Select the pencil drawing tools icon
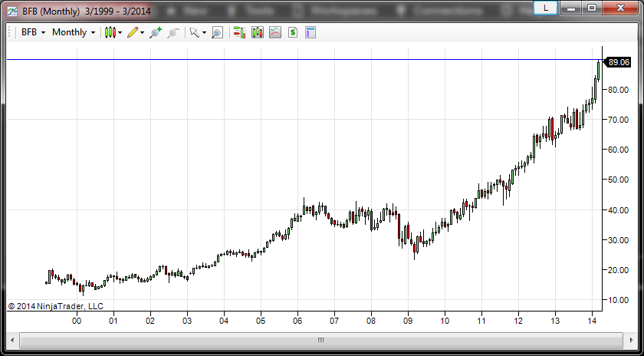The width and height of the screenshot is (644, 356). [x=132, y=32]
